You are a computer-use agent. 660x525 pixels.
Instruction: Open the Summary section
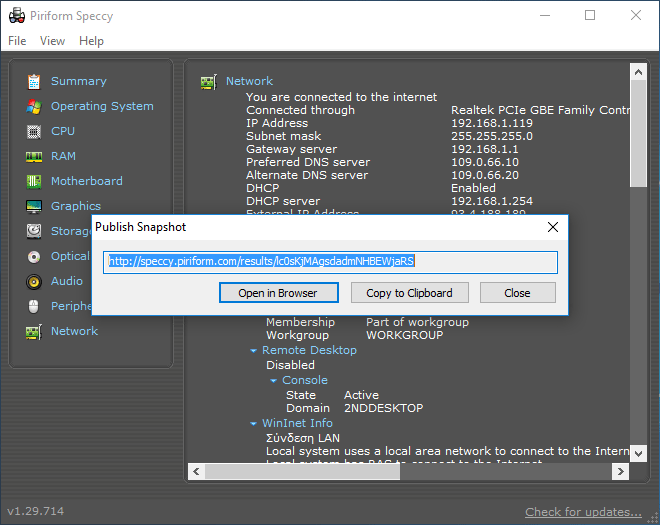[x=79, y=81]
